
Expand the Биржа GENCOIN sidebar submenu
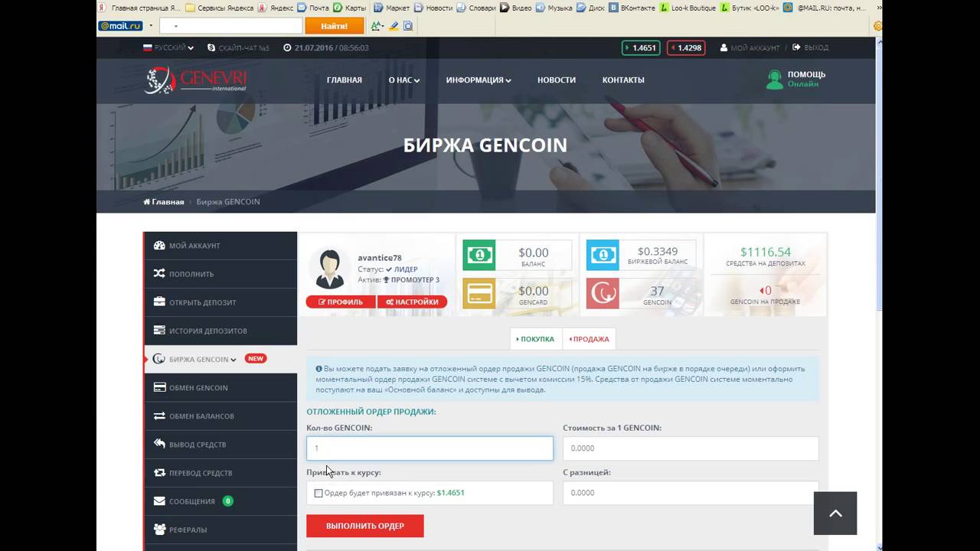pyautogui.click(x=220, y=359)
